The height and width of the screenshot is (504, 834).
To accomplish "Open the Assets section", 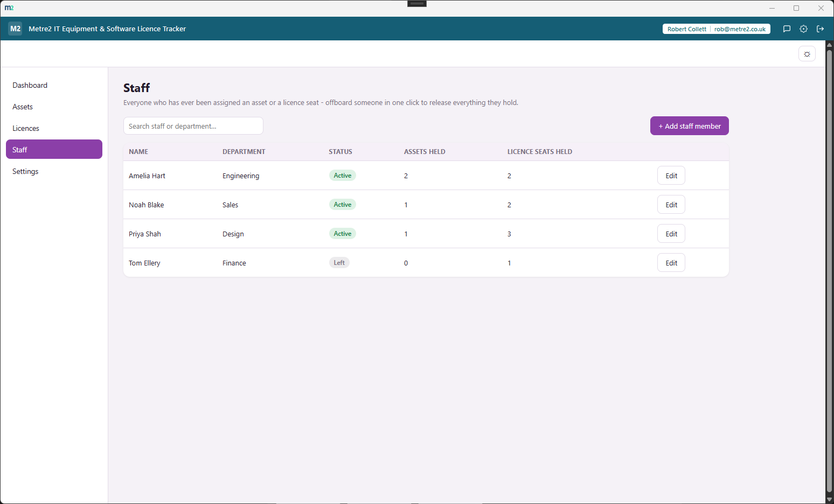I will [x=54, y=107].
